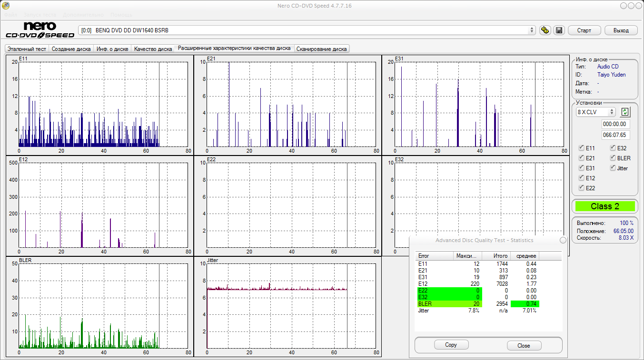The width and height of the screenshot is (644, 360).
Task: Click the floppy disk save icon
Action: [x=559, y=30]
